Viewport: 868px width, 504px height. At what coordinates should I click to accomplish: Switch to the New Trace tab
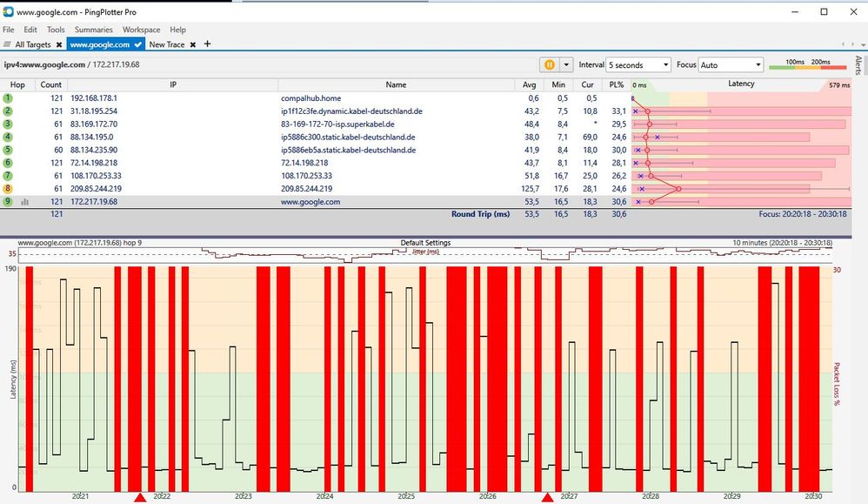pyautogui.click(x=168, y=44)
